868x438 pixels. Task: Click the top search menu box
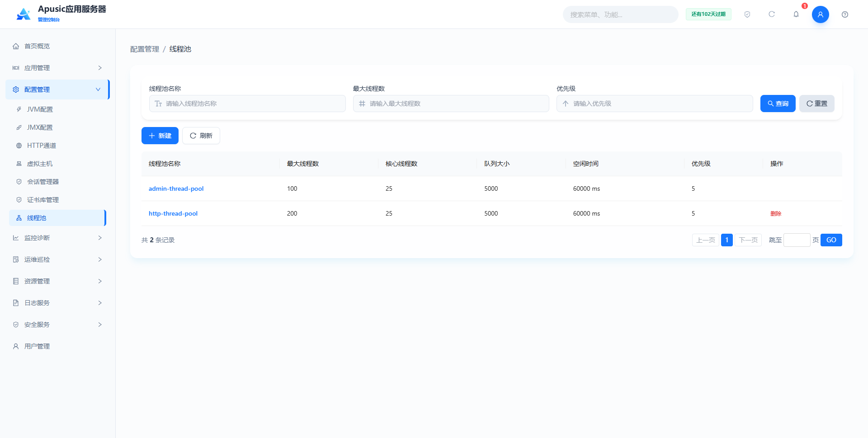coord(620,14)
